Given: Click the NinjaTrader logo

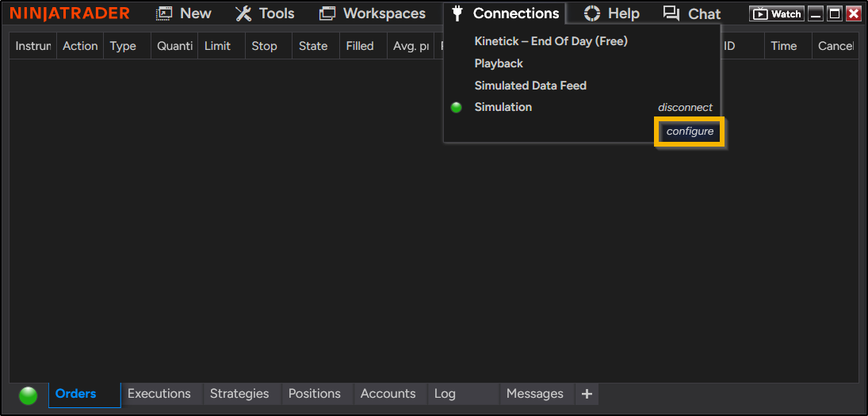Looking at the screenshot, I should click(x=70, y=13).
